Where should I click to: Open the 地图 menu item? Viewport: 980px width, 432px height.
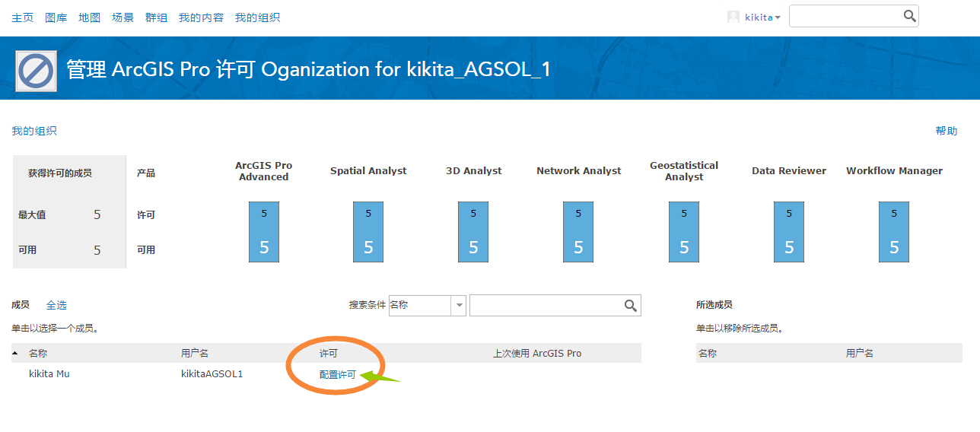90,17
